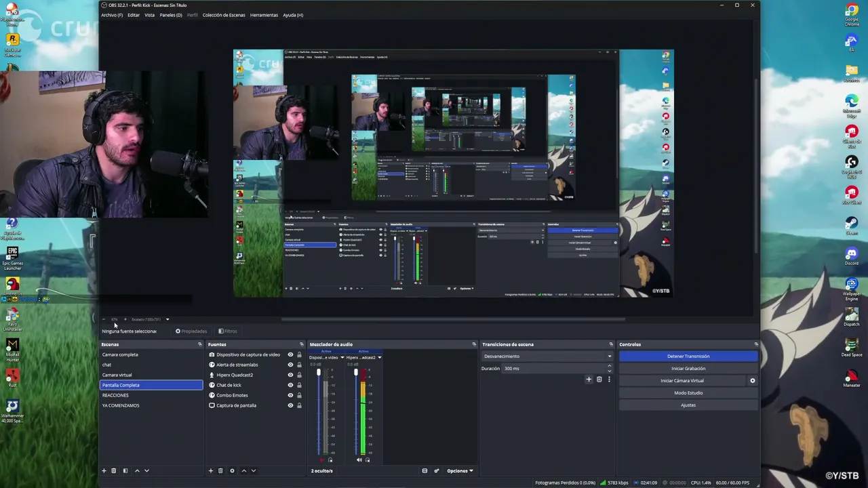Click Iniciar Cámara Virtual button

(682, 381)
